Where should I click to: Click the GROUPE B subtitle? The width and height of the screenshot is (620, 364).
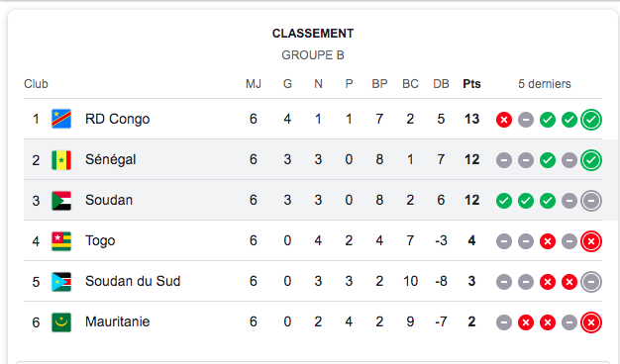click(313, 54)
